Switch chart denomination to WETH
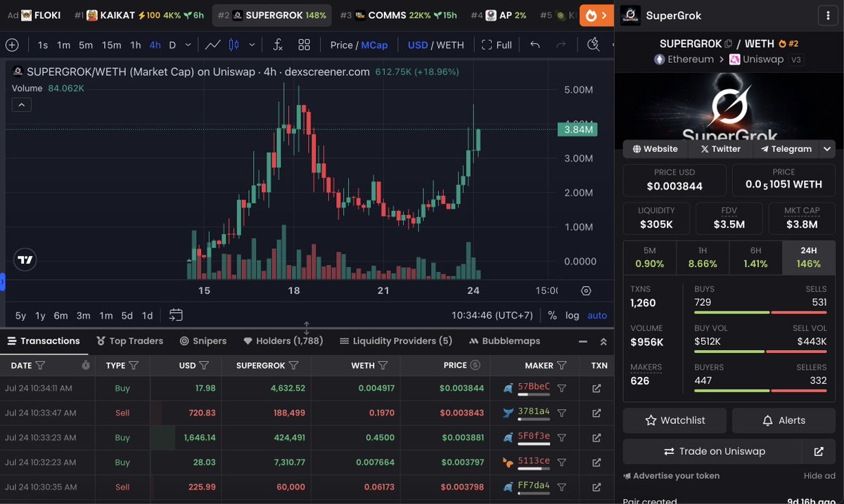The height and width of the screenshot is (504, 844). pos(450,45)
